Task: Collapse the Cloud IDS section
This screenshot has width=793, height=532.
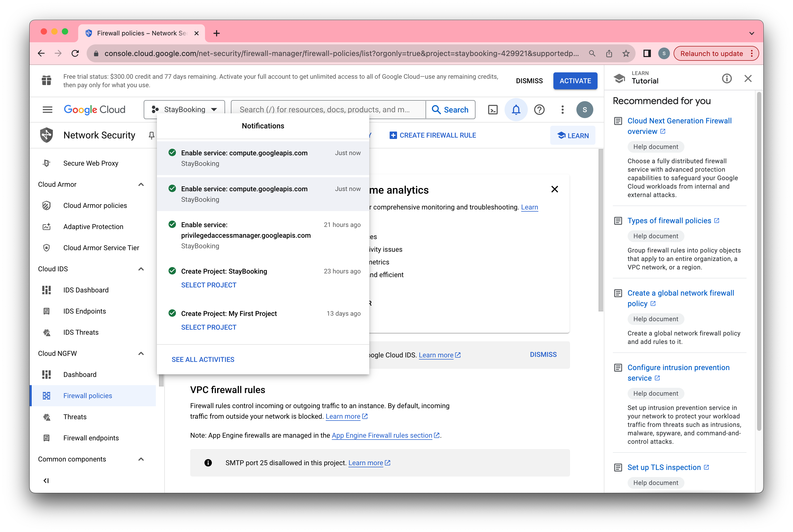Action: 141,269
